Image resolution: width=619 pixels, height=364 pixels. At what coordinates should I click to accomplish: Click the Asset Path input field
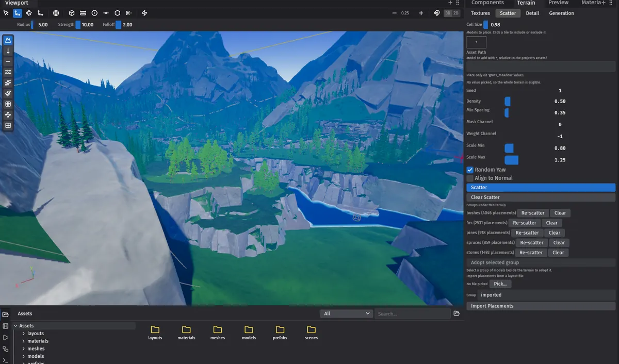coord(541,67)
